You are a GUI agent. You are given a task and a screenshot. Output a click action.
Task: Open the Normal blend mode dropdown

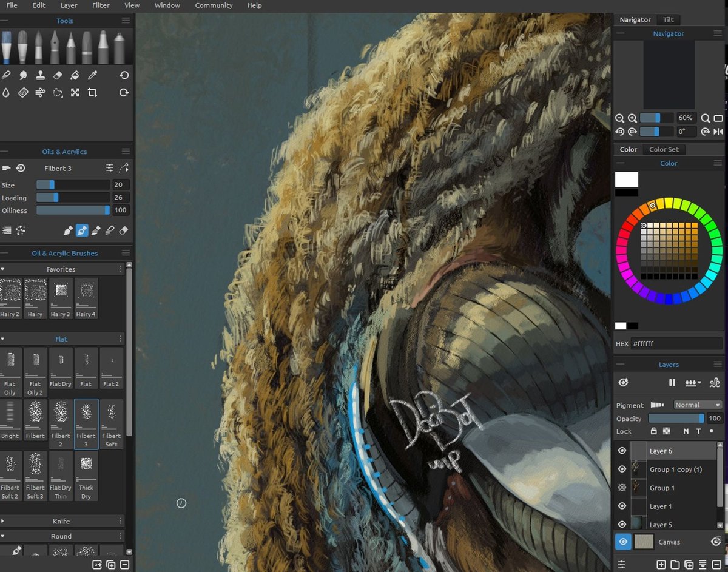698,405
